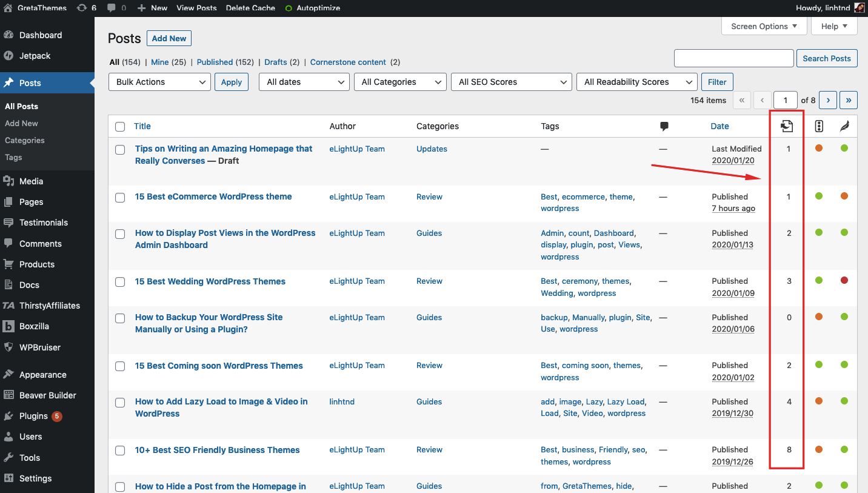Open Media in the sidebar menu

tap(31, 181)
